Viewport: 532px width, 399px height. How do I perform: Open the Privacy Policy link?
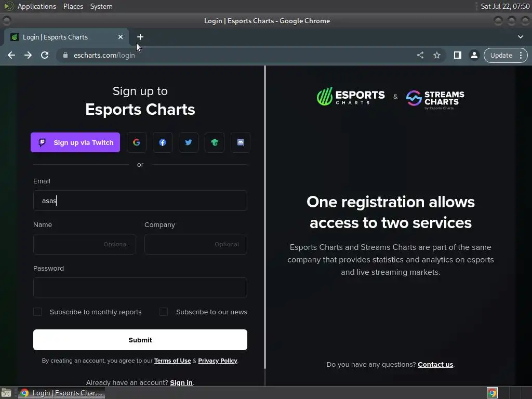218,361
